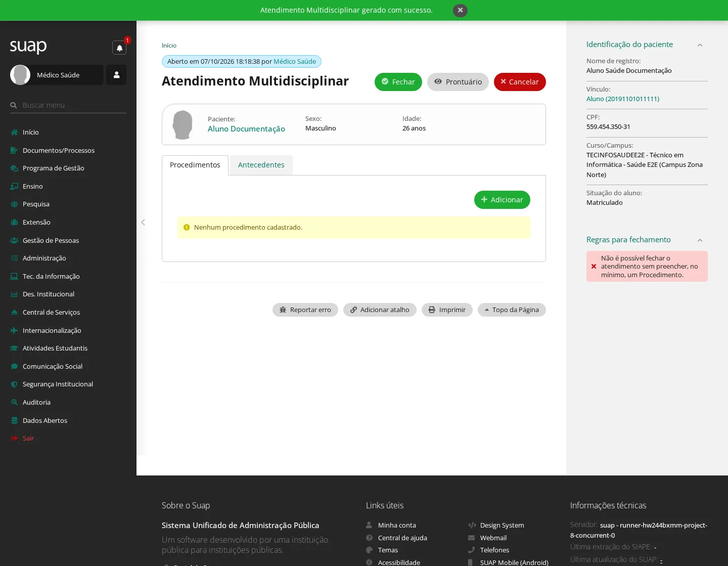The height and width of the screenshot is (566, 728).
Task: Dismiss the green success message banner
Action: point(460,10)
